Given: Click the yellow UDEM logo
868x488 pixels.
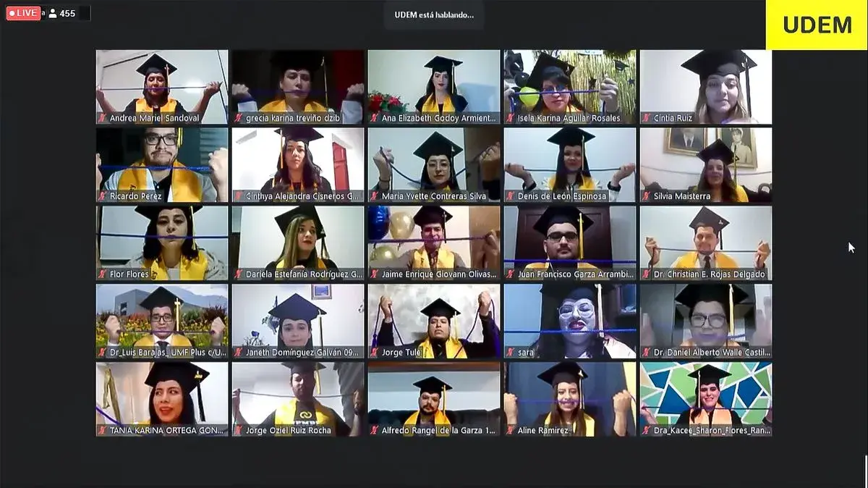Looking at the screenshot, I should pyautogui.click(x=817, y=25).
